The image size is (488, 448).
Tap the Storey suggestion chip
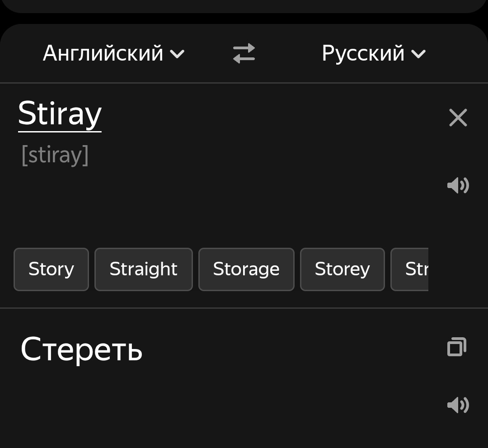342,269
